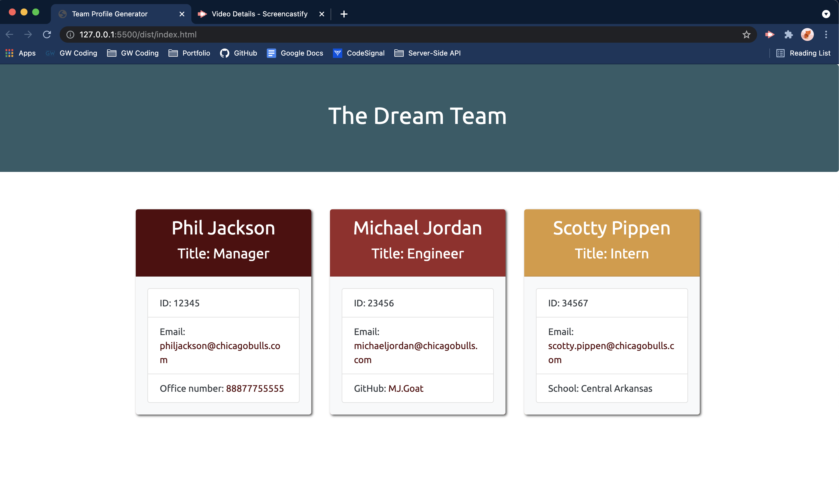Click office number 88877755555 link
The height and width of the screenshot is (504, 839).
pyautogui.click(x=255, y=388)
